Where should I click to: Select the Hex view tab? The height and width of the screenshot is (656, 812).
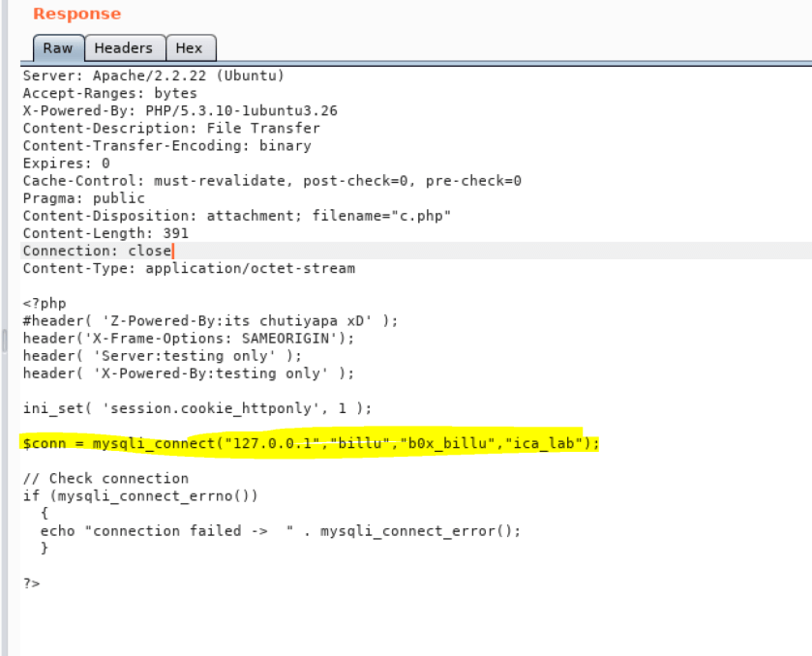click(x=189, y=48)
